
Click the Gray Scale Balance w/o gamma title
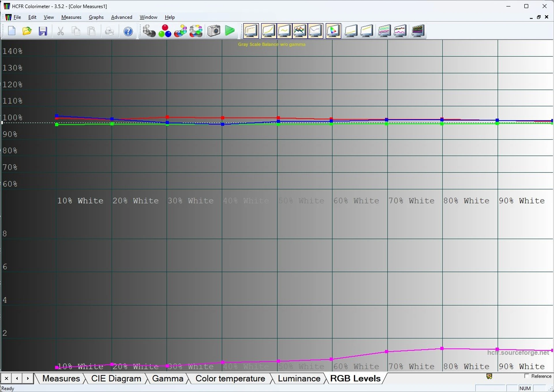pos(272,44)
